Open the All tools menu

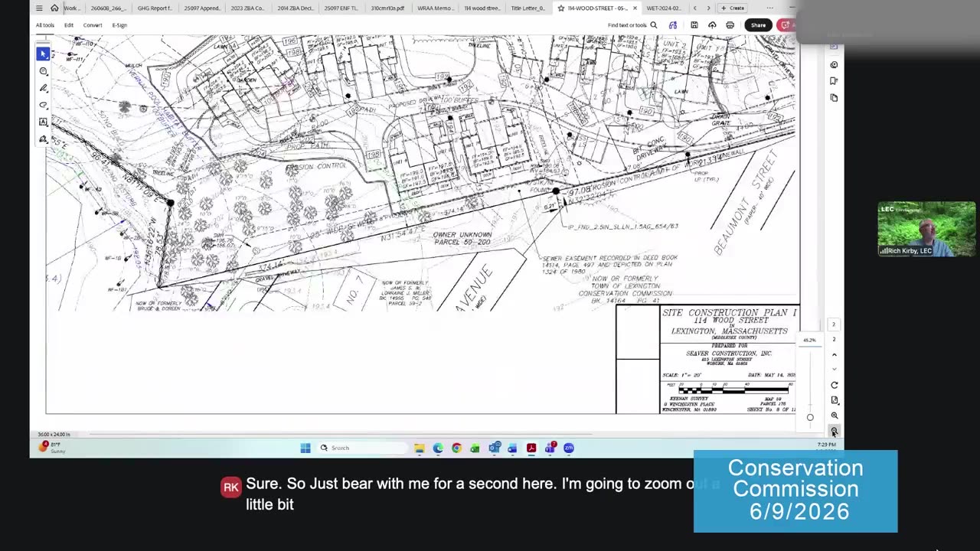pyautogui.click(x=45, y=24)
